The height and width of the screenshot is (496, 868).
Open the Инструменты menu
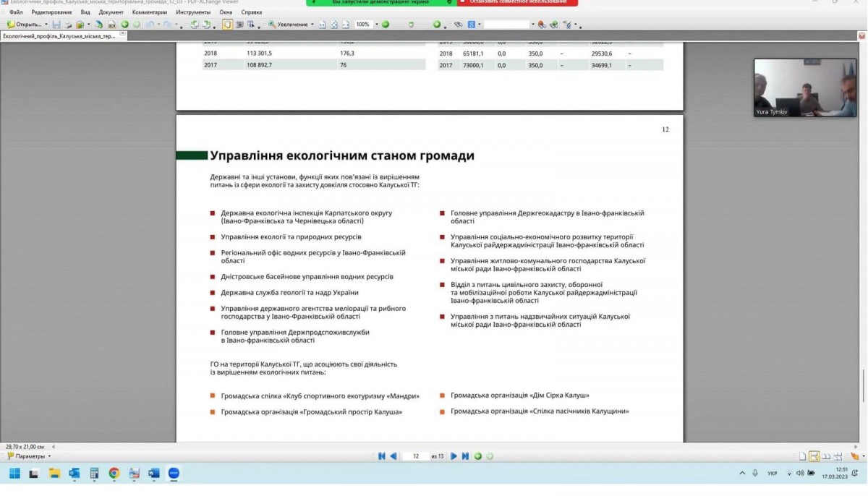tap(193, 12)
